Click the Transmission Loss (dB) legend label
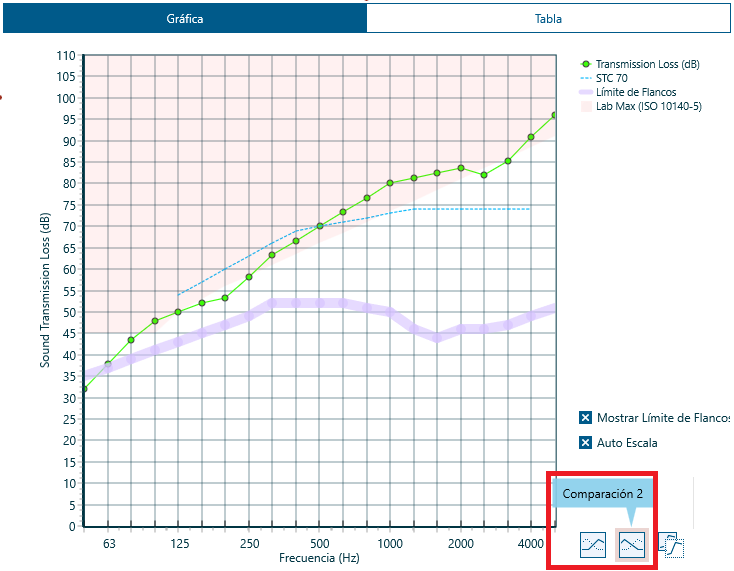This screenshot has height=571, width=734. tap(647, 64)
